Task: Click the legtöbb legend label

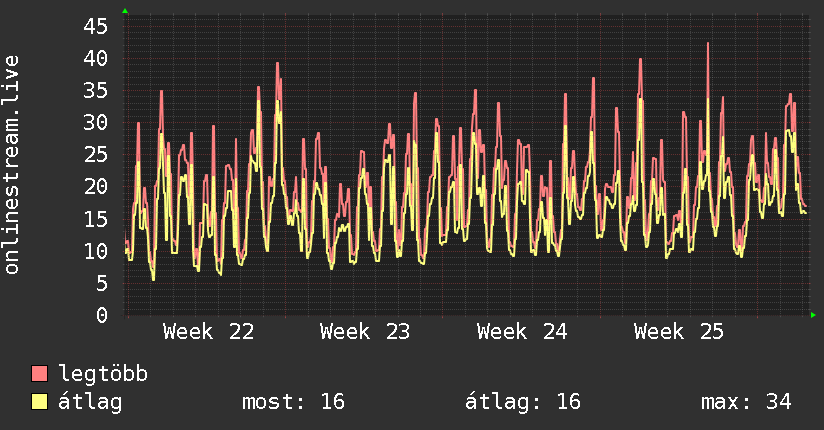Action: [x=103, y=373]
